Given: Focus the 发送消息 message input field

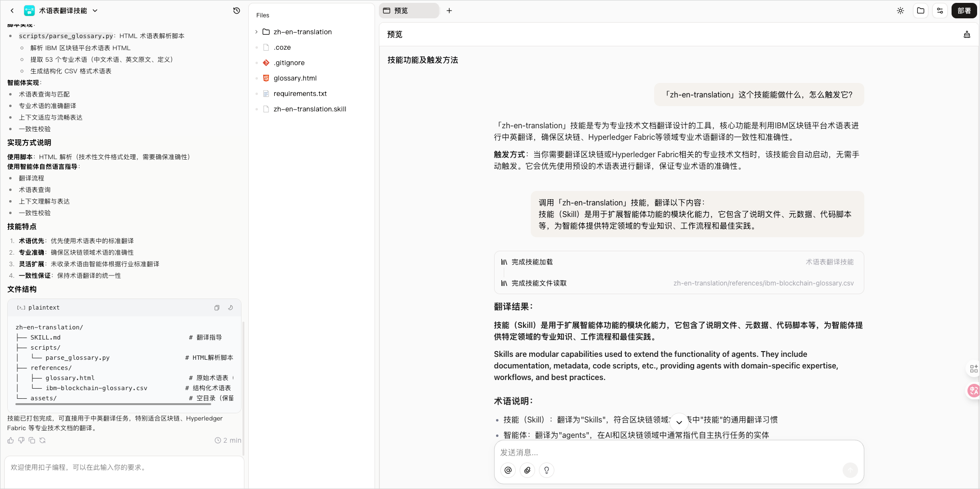Looking at the screenshot, I should (679, 452).
